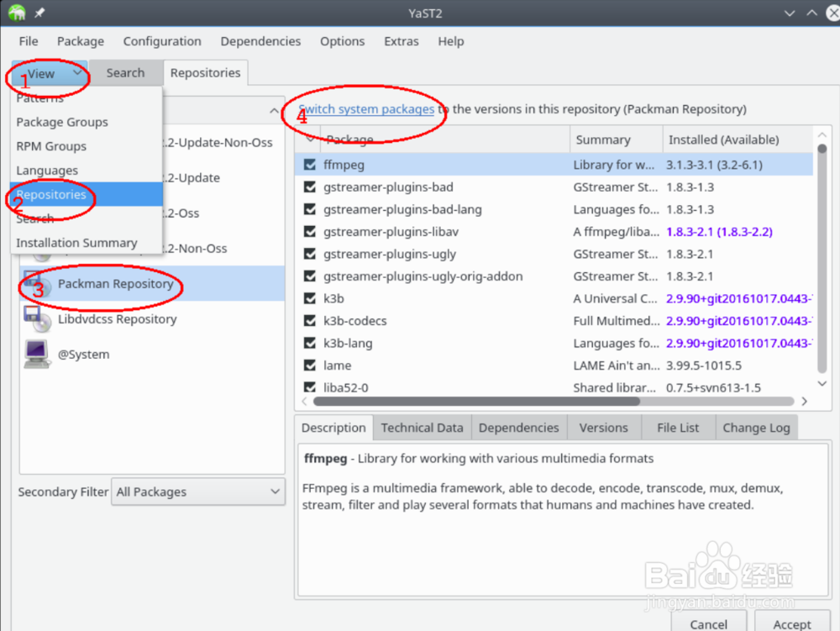Click the horizontal scroll left arrow
Image resolution: width=840 pixels, height=631 pixels.
coord(305,402)
